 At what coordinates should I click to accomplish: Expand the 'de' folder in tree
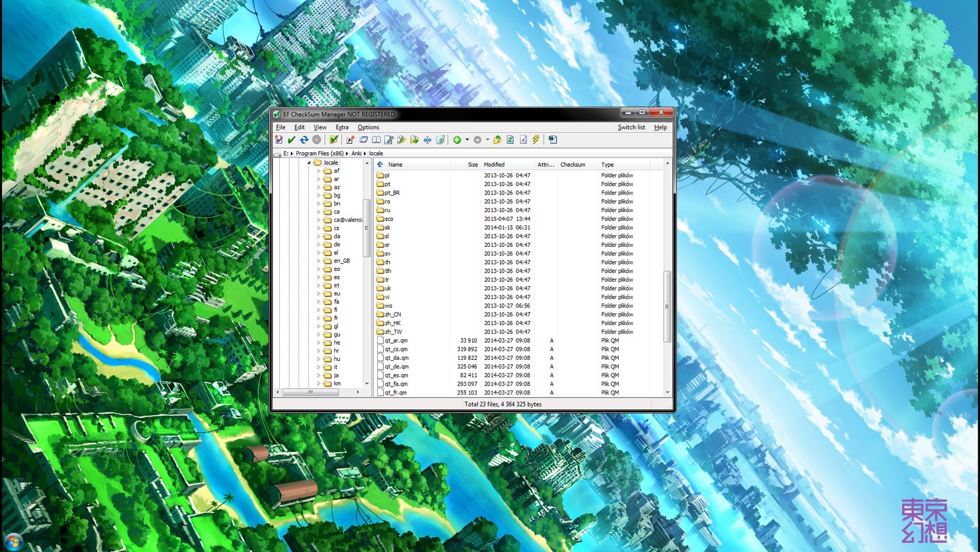pos(318,245)
